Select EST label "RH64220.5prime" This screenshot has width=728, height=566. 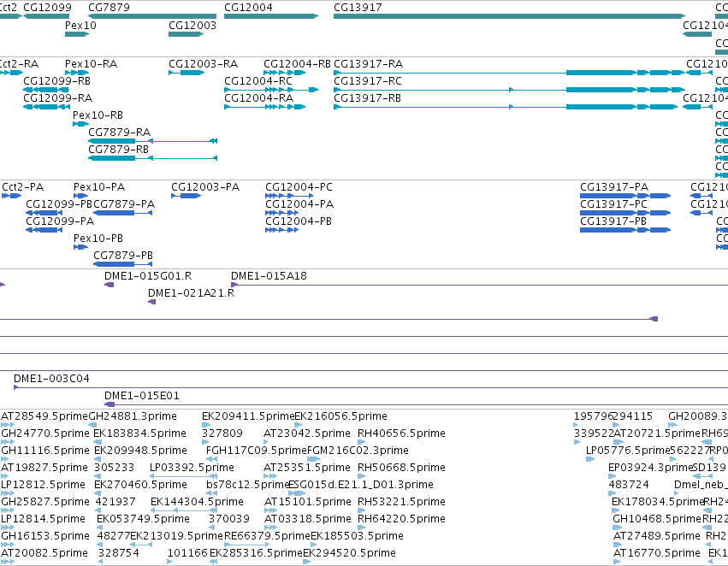401,519
